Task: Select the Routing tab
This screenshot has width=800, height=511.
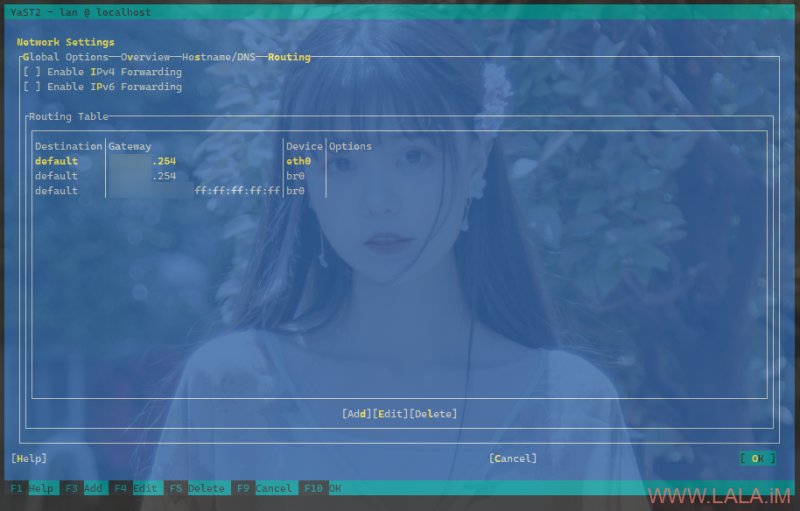Action: tap(289, 57)
